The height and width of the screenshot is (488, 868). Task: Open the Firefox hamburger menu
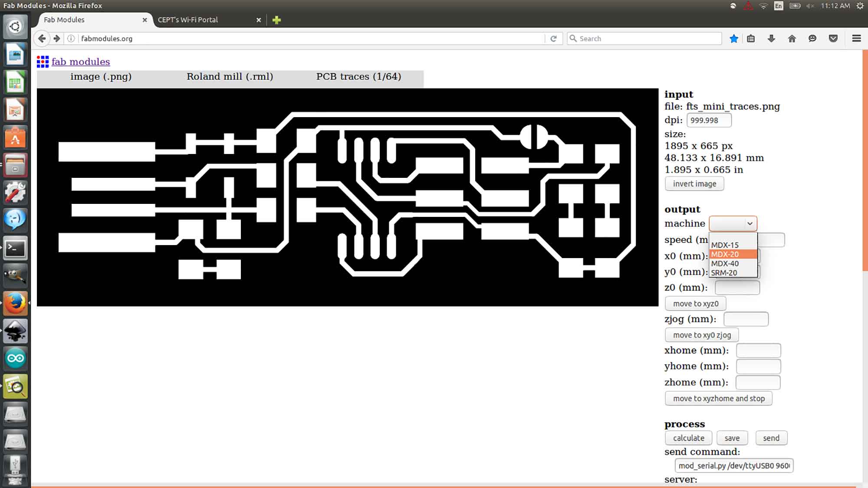point(856,39)
